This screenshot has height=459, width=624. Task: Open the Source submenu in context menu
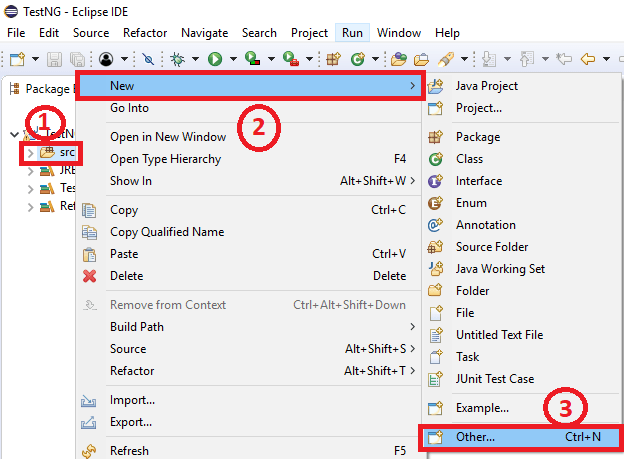tap(248, 349)
